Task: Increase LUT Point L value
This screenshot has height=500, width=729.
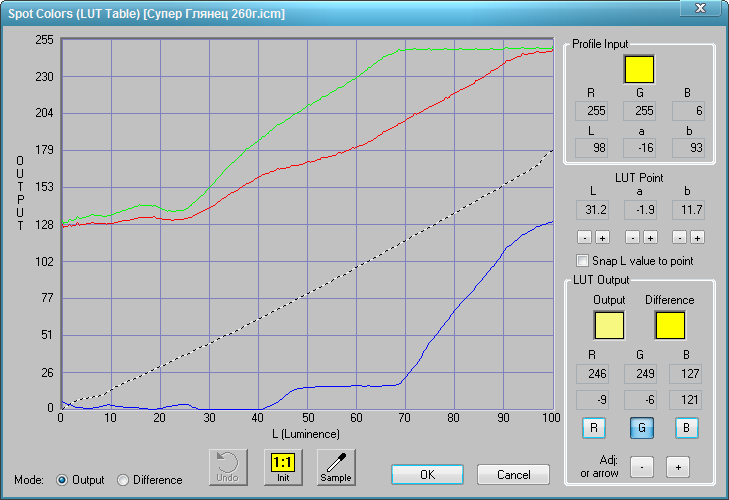Action: (602, 238)
